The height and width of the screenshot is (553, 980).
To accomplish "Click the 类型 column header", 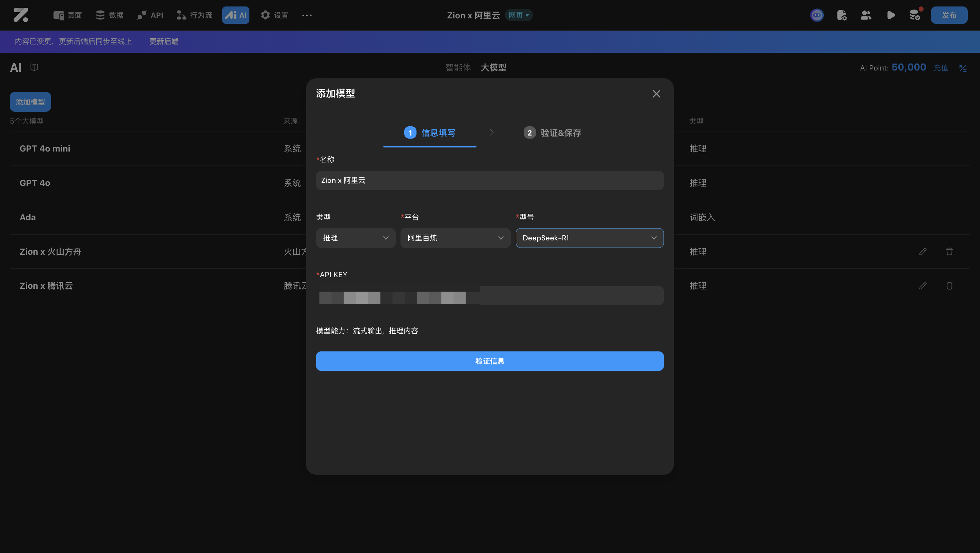I will coord(696,121).
